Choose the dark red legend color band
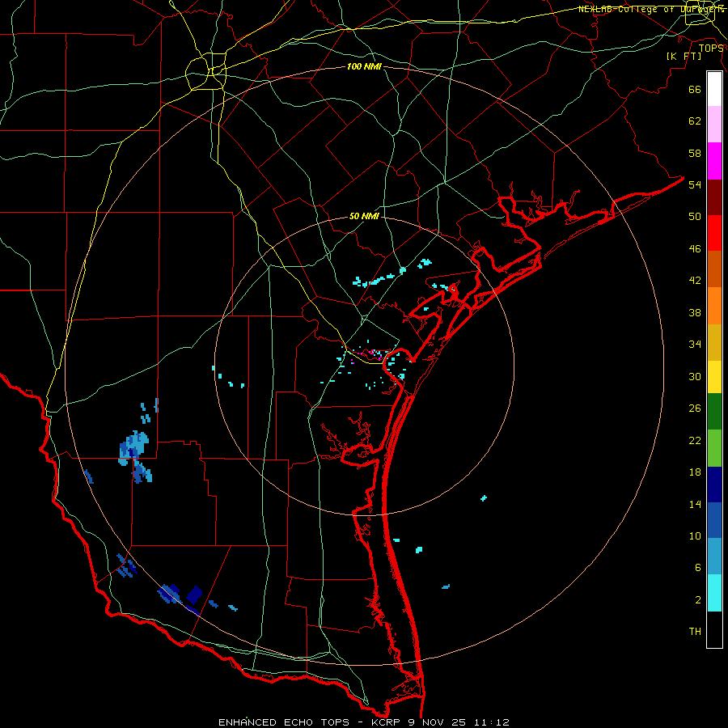The image size is (728, 728). tap(714, 197)
